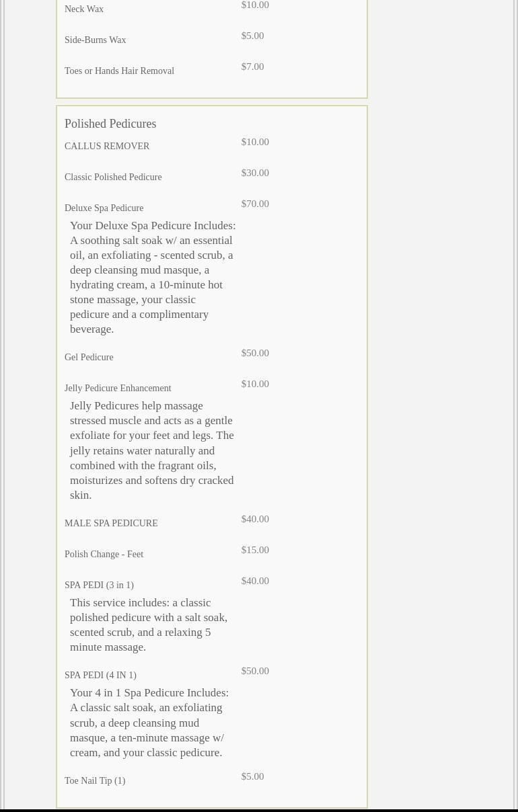Screen dimensions: 518x812
Task: Click the $70.00 Deluxe Spa price
Action: click(x=255, y=204)
